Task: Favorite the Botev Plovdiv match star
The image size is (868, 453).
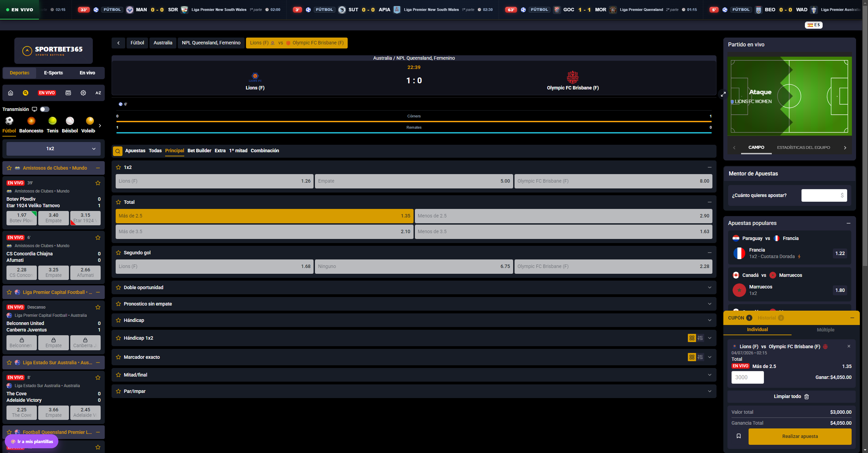Action: 98,183
